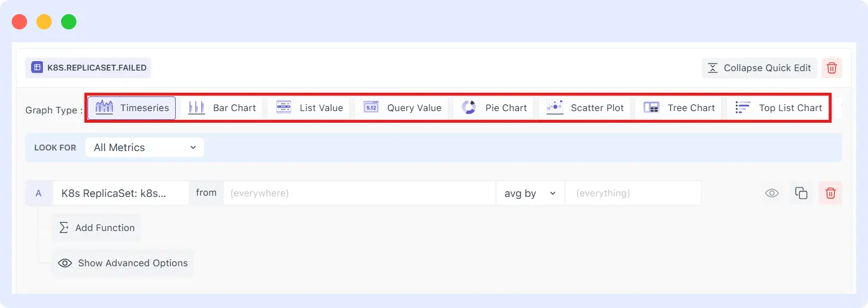Open the avg by aggregation dropdown
The height and width of the screenshot is (308, 868).
point(529,193)
